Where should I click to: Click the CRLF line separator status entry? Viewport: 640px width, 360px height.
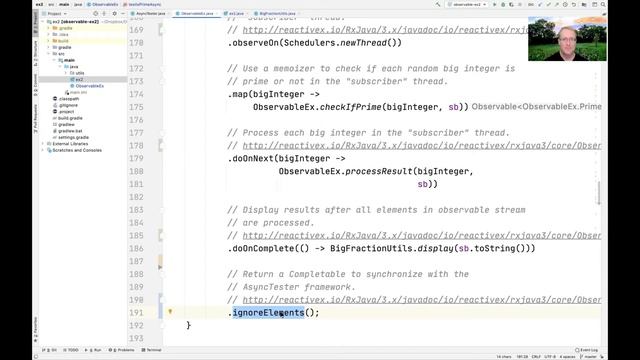[x=536, y=357]
